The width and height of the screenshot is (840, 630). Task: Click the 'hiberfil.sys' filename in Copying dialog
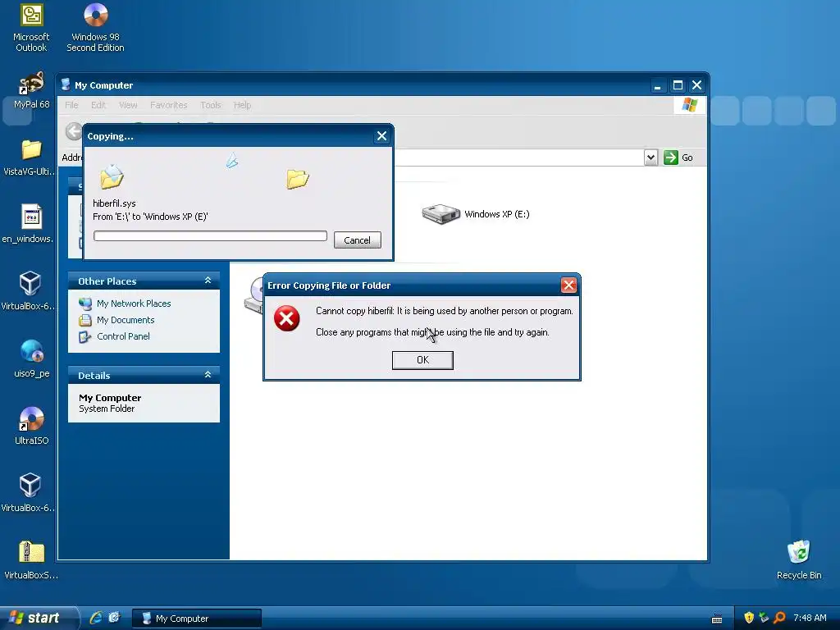(x=114, y=203)
